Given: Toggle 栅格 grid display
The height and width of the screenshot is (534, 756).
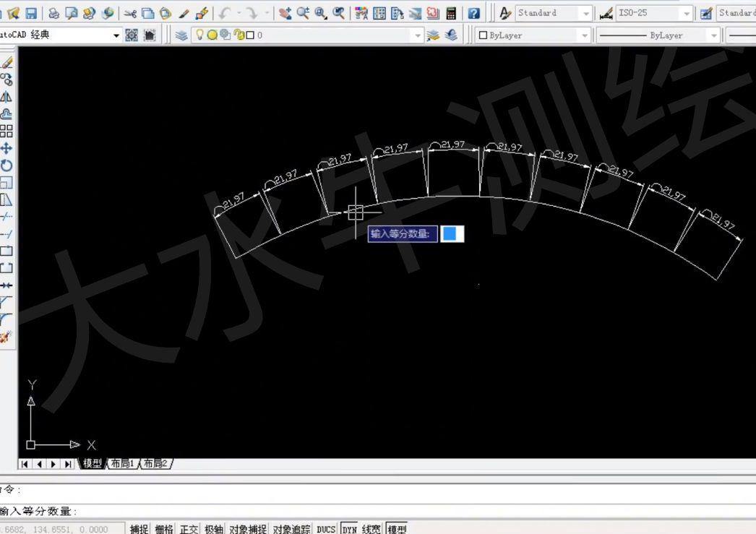Looking at the screenshot, I should pyautogui.click(x=164, y=529).
